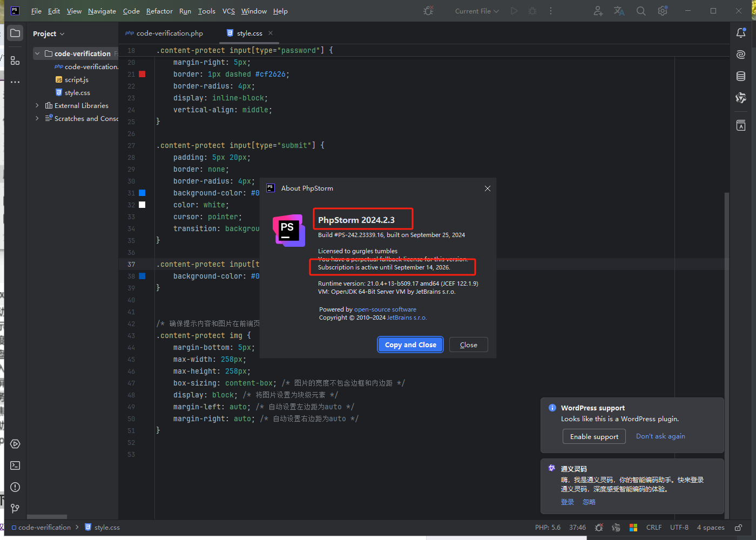Expand Scratches and Consoles node

tap(37, 118)
